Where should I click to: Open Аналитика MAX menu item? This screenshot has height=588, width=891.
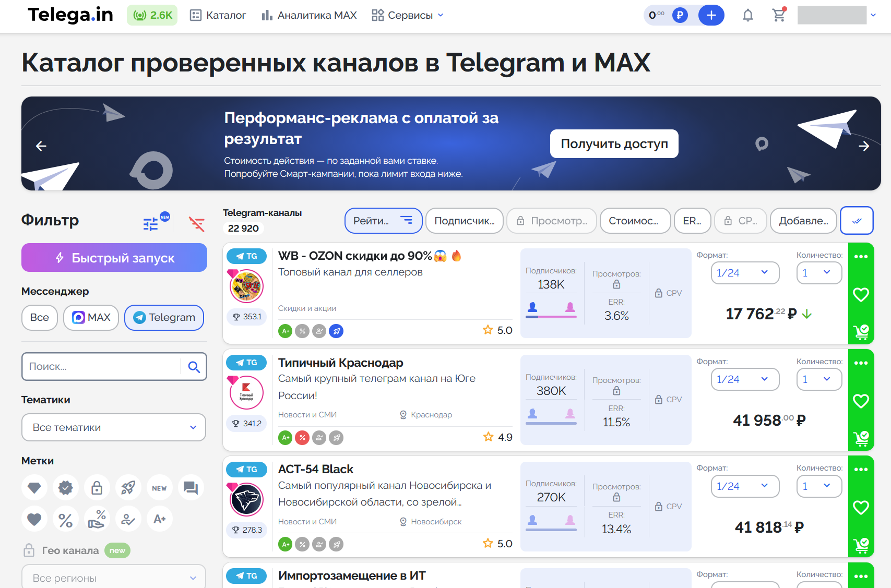(x=309, y=15)
